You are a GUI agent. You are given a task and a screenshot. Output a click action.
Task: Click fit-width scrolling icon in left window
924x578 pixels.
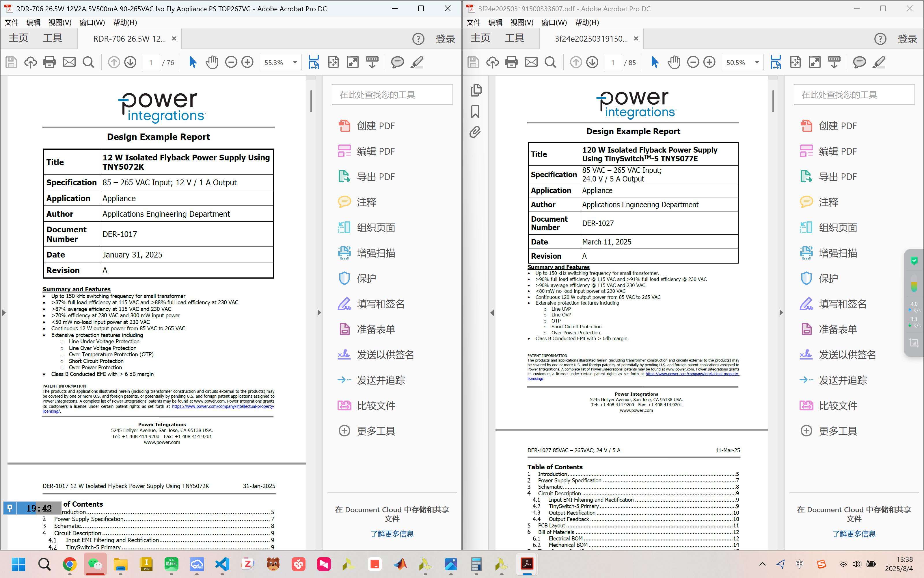pos(314,62)
